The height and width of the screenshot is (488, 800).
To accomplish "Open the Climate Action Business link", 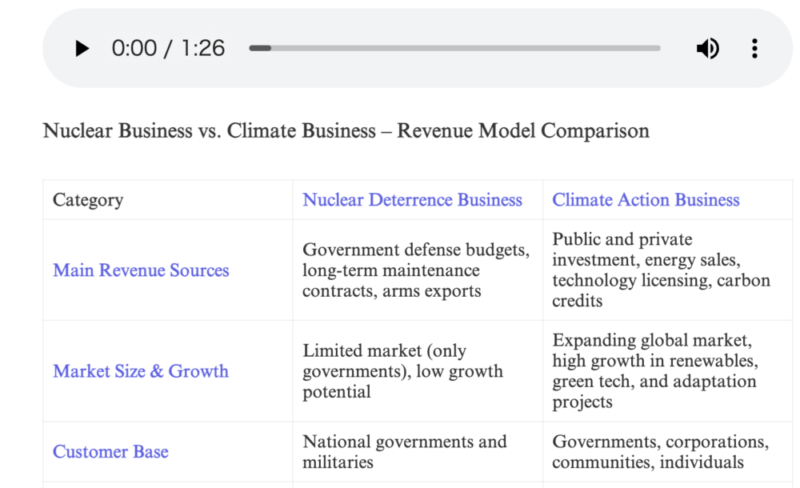I will coord(645,200).
